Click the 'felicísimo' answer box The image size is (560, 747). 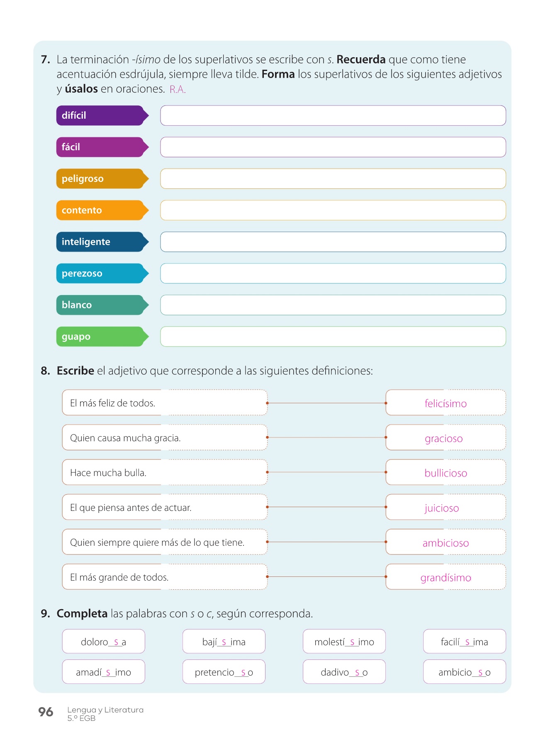click(x=446, y=403)
